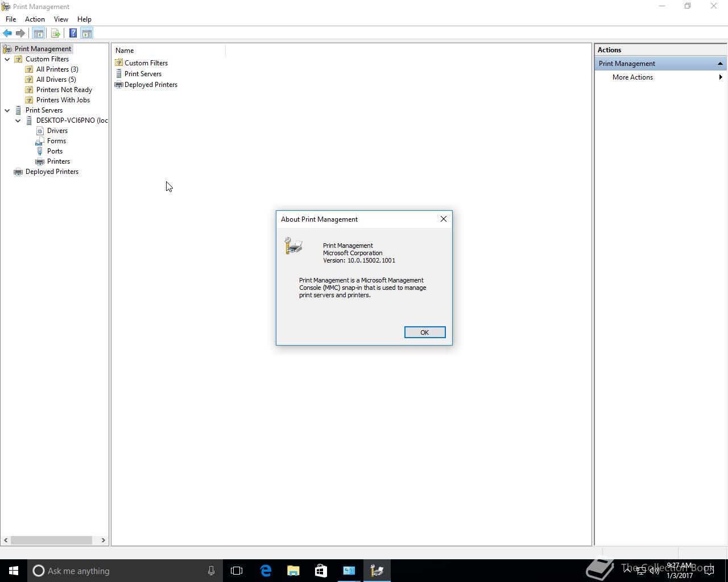Open Forms under the local server
728x582 pixels.
[56, 141]
